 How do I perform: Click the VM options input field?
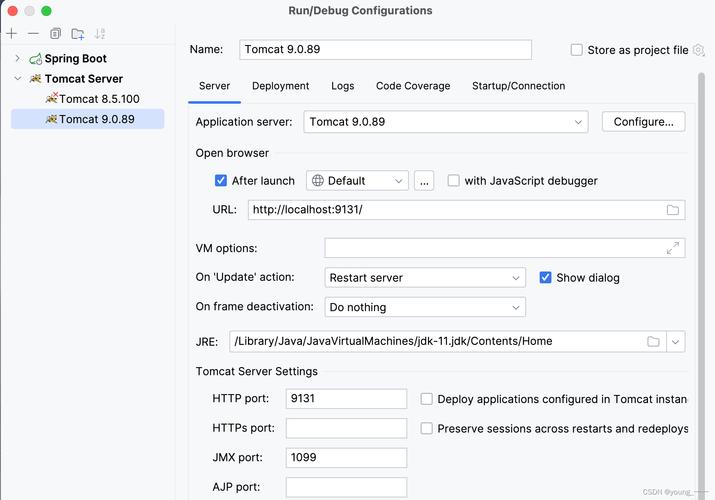(505, 248)
